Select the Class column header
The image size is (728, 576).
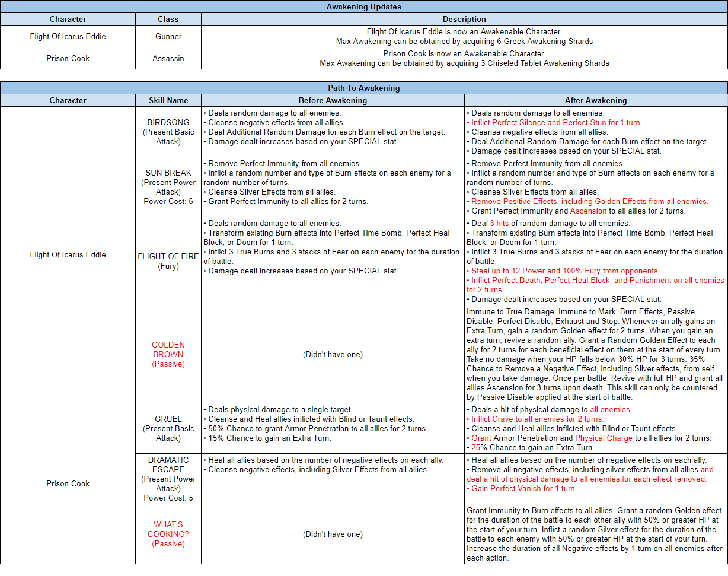coord(168,19)
